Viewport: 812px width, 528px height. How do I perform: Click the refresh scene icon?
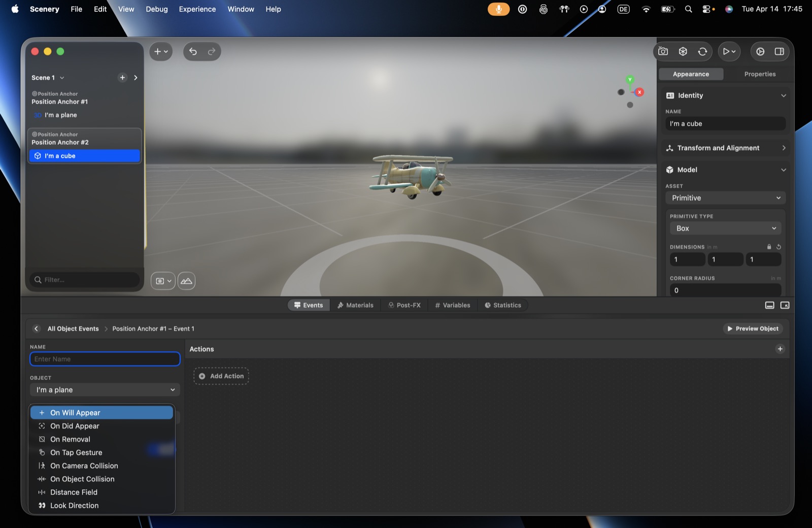tap(702, 51)
